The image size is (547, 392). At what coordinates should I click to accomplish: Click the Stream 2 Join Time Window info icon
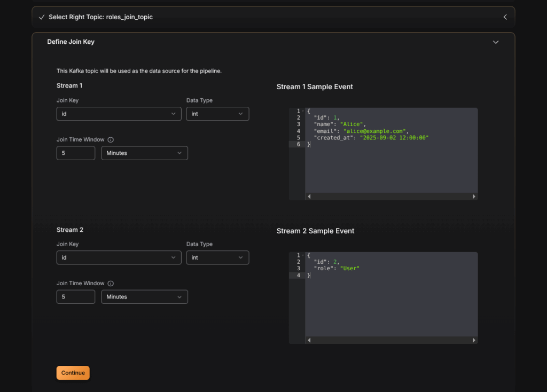tap(111, 284)
